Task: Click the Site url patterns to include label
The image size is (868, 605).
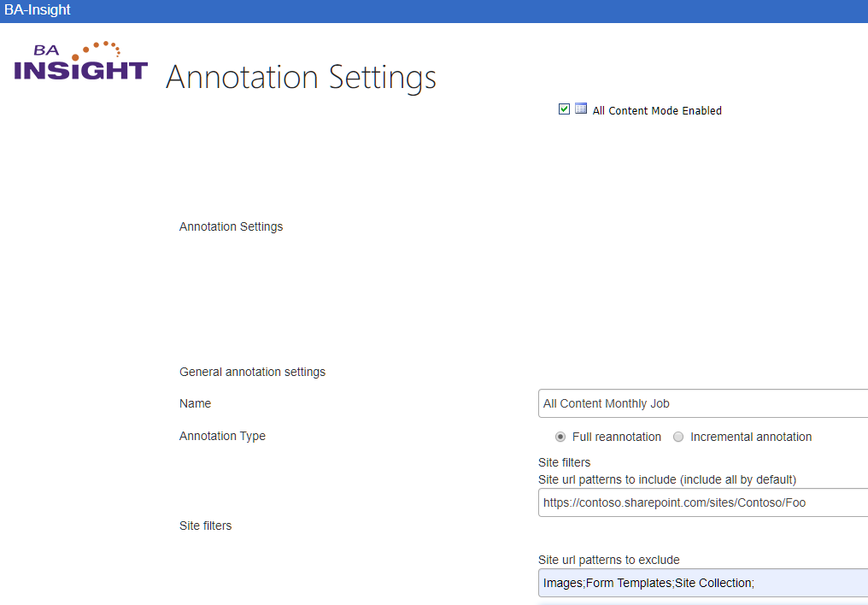Action: click(x=666, y=479)
